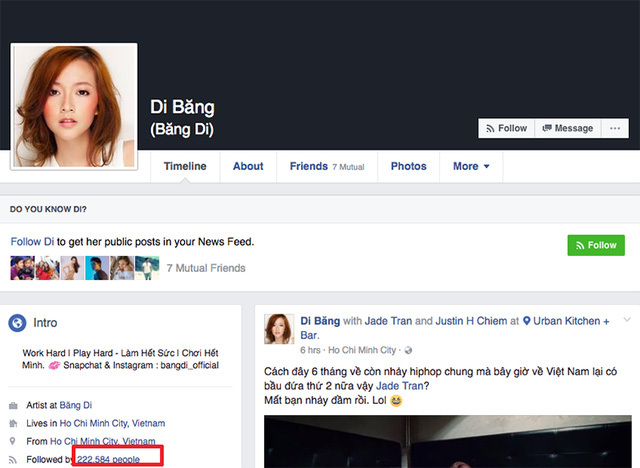Viewport: 640px width, 468px height.
Task: Click the home icon beside Lives in
Action: (x=13, y=424)
